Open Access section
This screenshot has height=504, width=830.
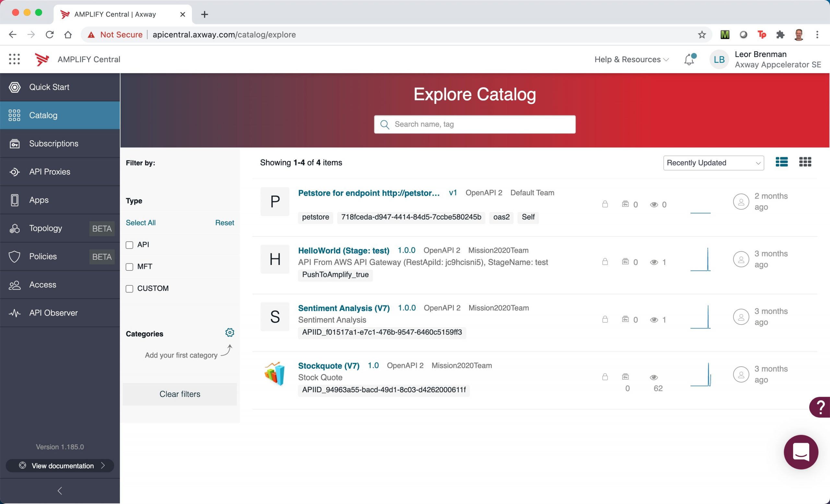click(x=60, y=285)
